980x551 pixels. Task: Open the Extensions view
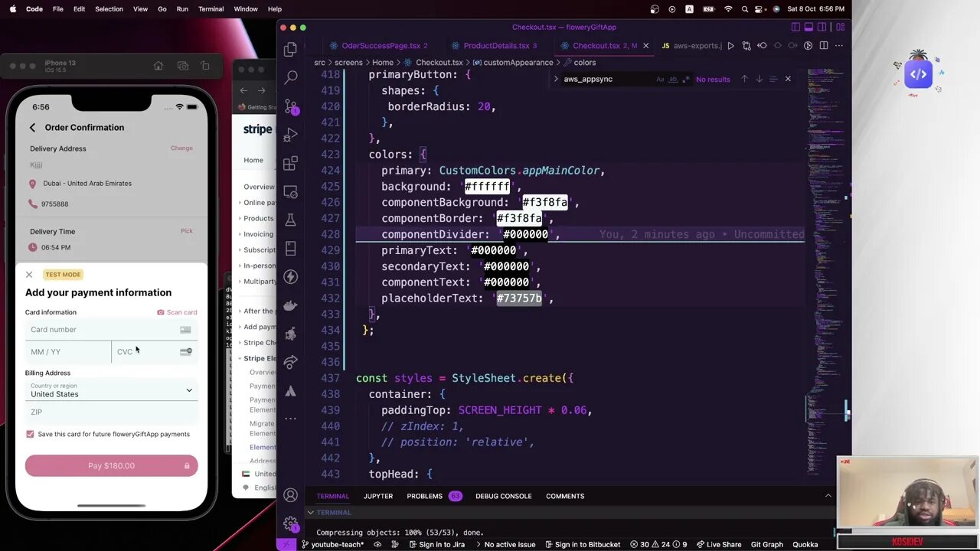click(290, 163)
